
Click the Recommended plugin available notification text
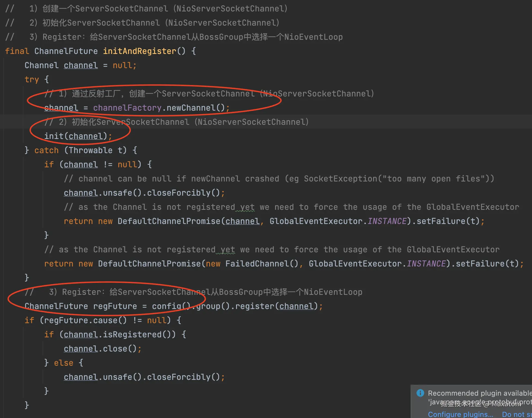pyautogui.click(x=479, y=393)
